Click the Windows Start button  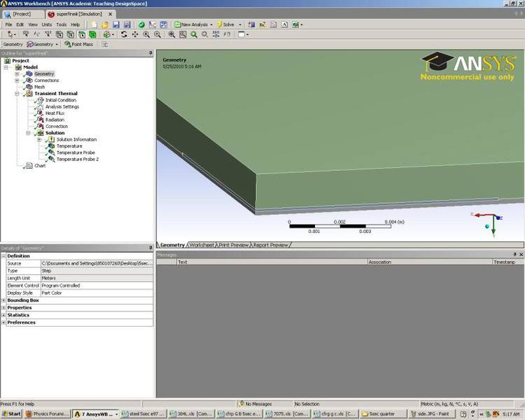(11, 414)
